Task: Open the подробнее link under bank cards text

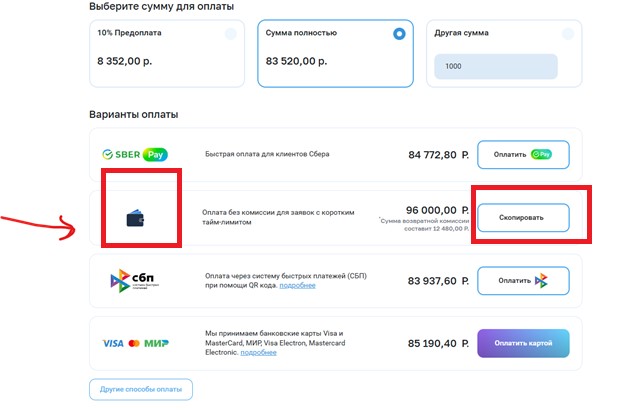Action: [258, 352]
